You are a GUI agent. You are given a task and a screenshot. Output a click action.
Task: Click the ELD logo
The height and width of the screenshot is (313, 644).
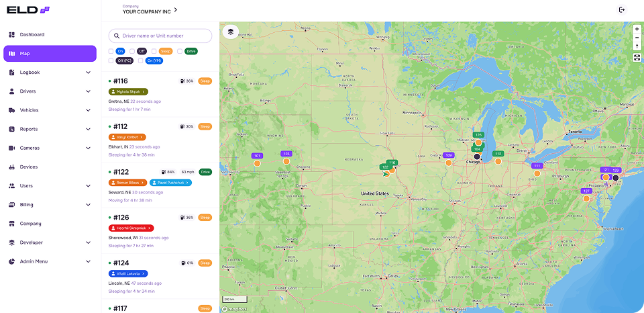point(28,9)
